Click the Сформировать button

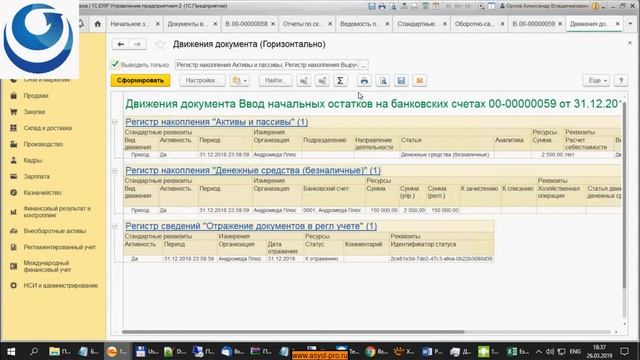pyautogui.click(x=140, y=80)
